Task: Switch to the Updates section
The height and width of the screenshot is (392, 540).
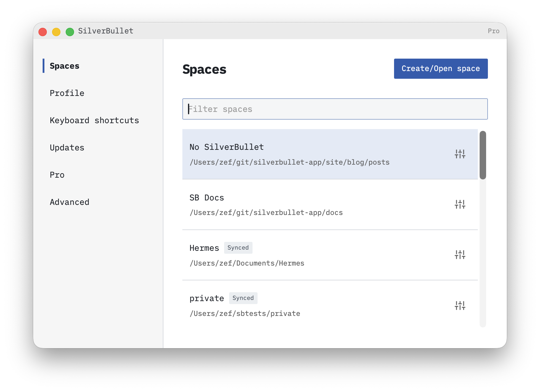Action: pos(67,147)
